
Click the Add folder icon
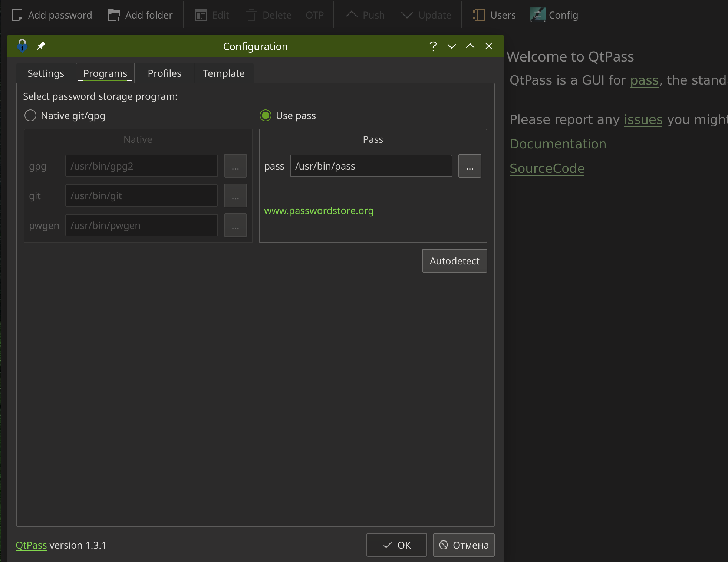(x=114, y=15)
